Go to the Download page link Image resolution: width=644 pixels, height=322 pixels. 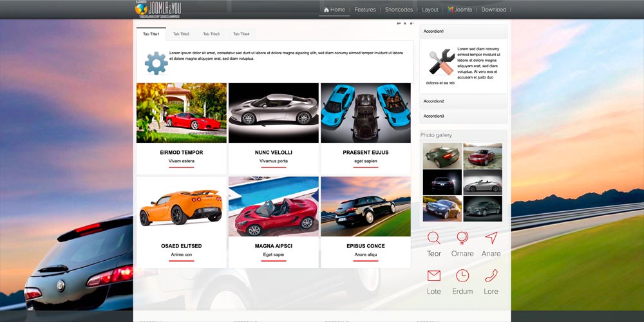click(493, 10)
